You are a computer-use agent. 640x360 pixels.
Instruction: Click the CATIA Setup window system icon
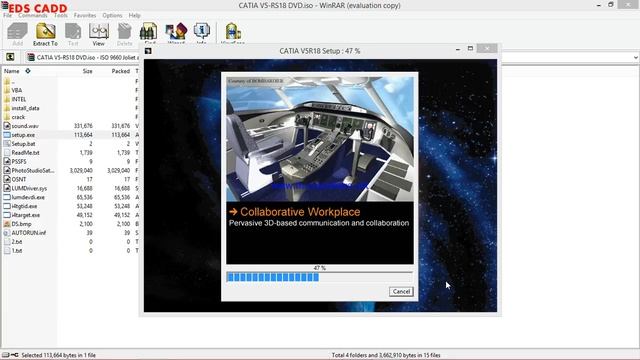(148, 51)
